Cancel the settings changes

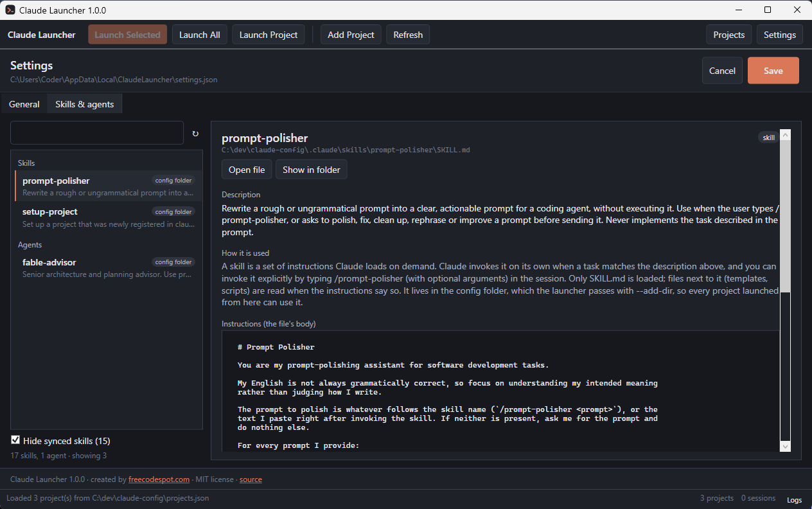722,71
